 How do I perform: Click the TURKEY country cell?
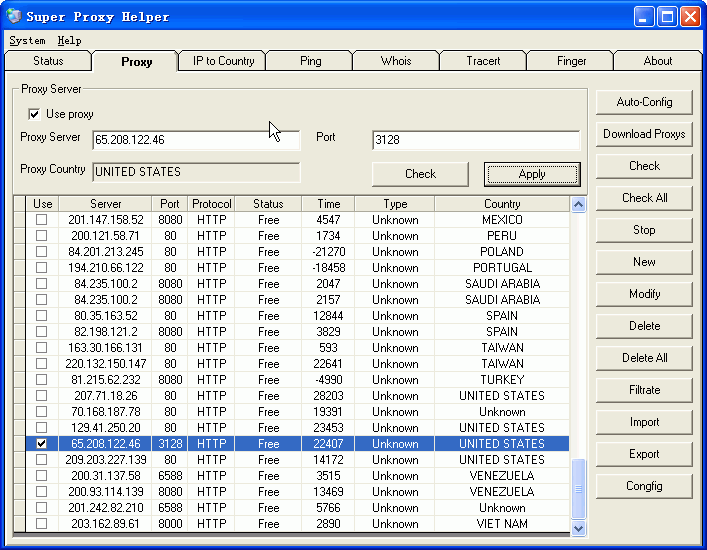click(x=502, y=380)
